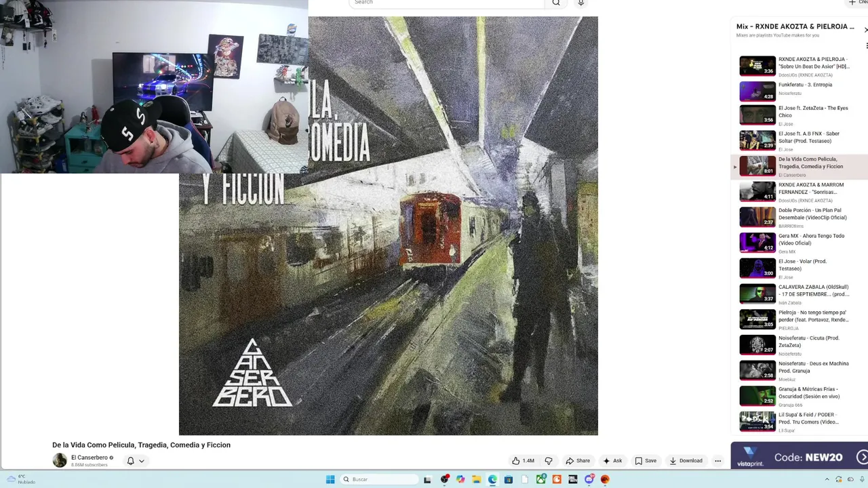Open more actions three-dot menu under video
868x488 pixels.
click(x=717, y=461)
